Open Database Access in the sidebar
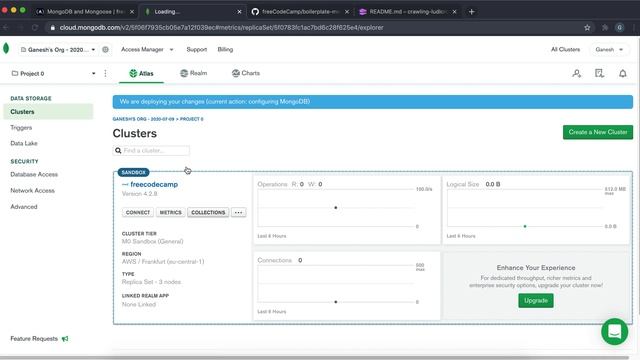Viewport: 640px width, 360px height. 34,174
